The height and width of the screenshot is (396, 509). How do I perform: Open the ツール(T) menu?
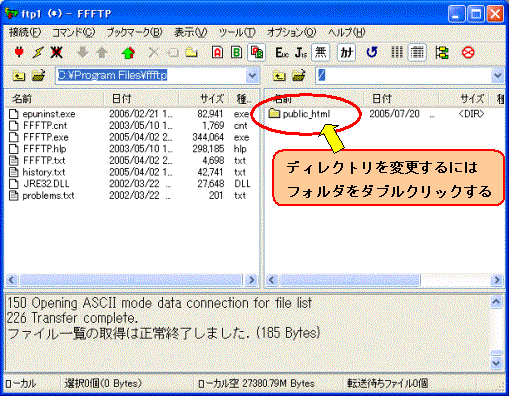237,32
